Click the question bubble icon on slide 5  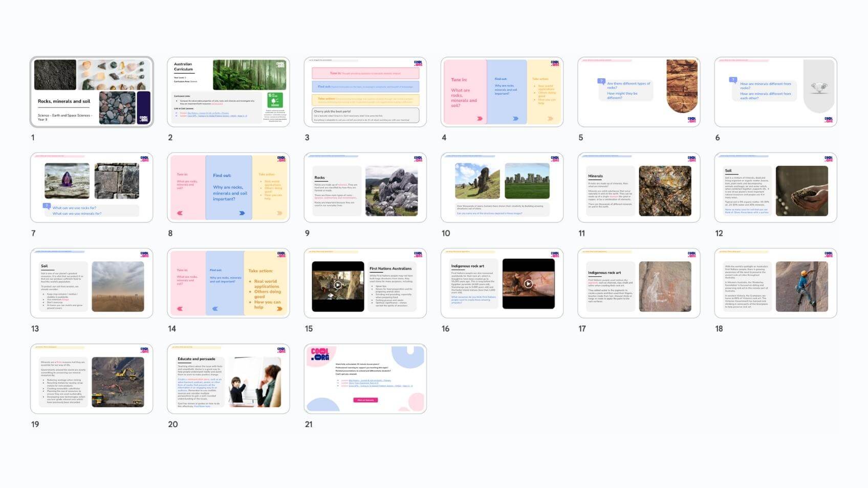(x=601, y=81)
